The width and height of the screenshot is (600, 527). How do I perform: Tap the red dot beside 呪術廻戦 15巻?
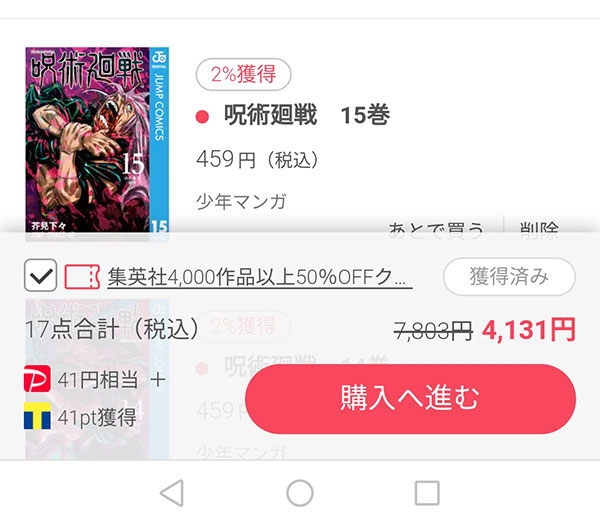click(202, 116)
